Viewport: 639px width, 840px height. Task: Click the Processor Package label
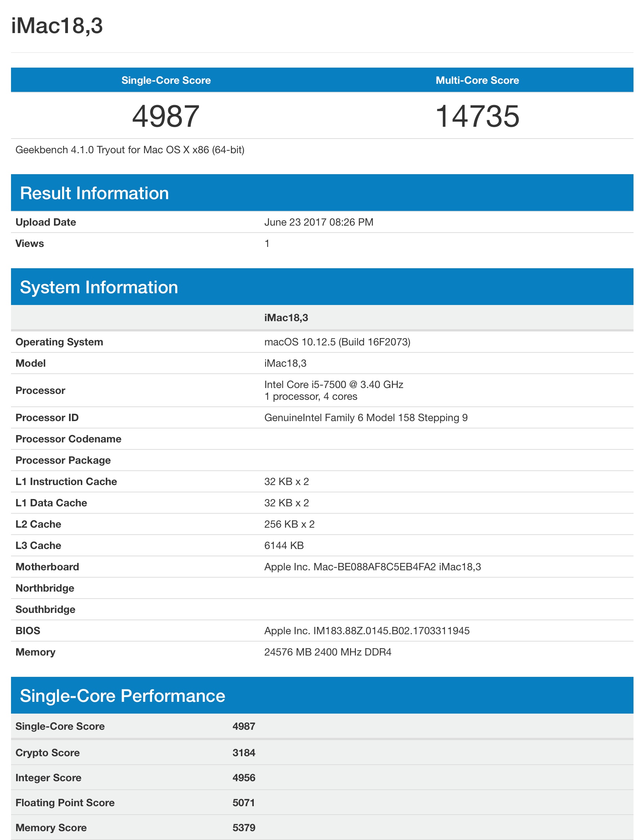point(63,460)
